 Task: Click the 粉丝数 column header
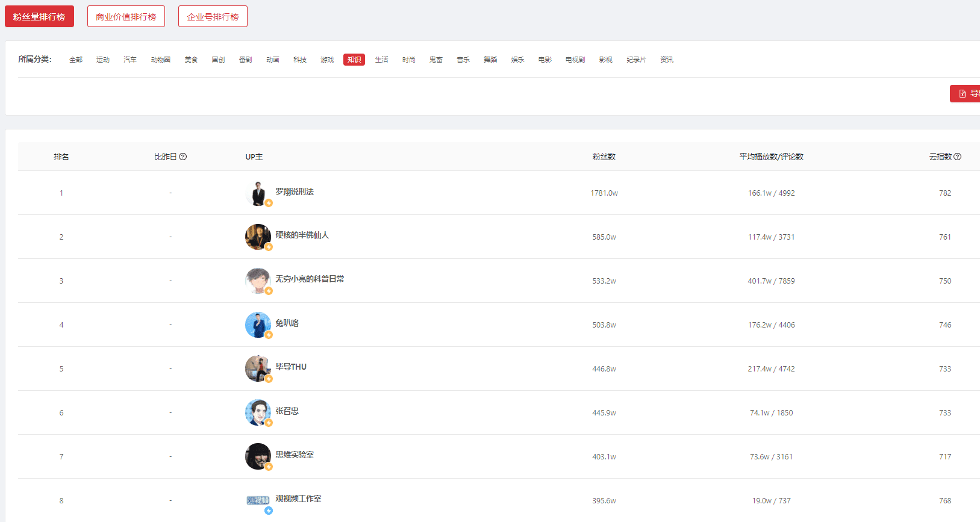point(604,157)
